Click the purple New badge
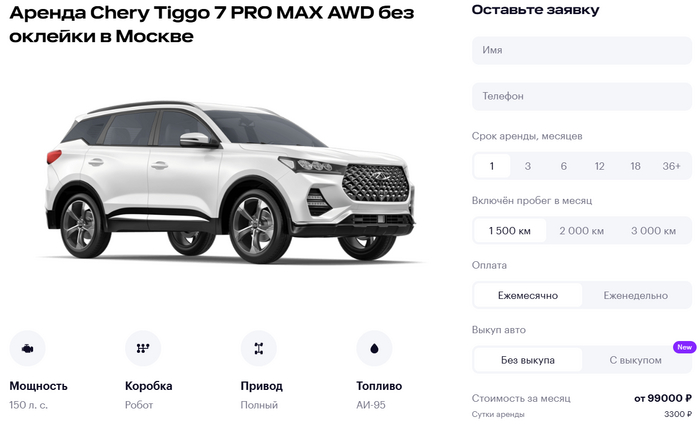Image resolution: width=700 pixels, height=427 pixels. point(684,347)
